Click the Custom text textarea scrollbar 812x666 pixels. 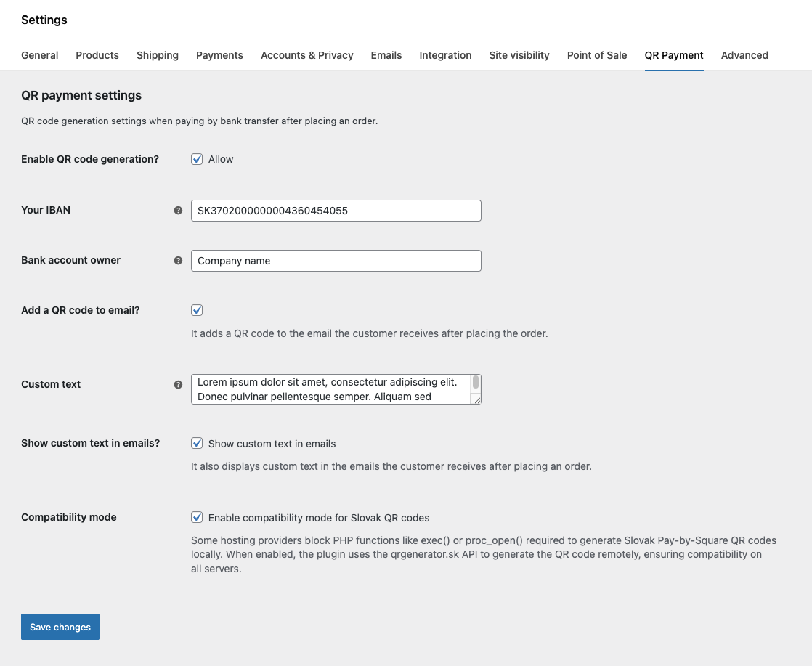pos(476,383)
